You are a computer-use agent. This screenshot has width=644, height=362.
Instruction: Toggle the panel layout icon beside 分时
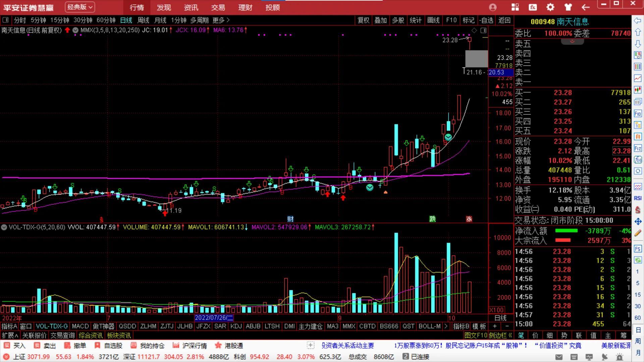(6, 20)
